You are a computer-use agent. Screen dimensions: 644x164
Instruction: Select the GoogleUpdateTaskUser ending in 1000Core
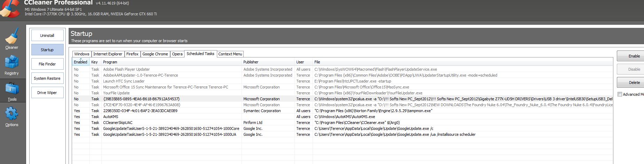point(343,128)
